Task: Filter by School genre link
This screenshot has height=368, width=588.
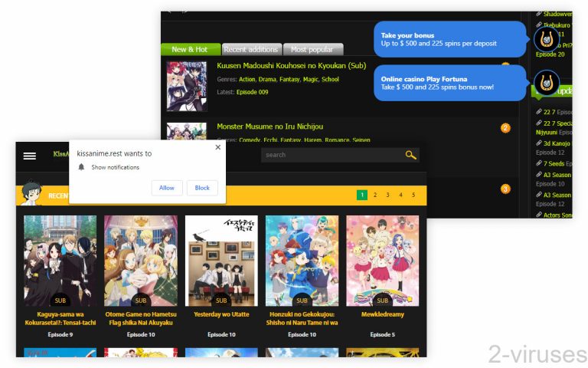Action: [331, 79]
